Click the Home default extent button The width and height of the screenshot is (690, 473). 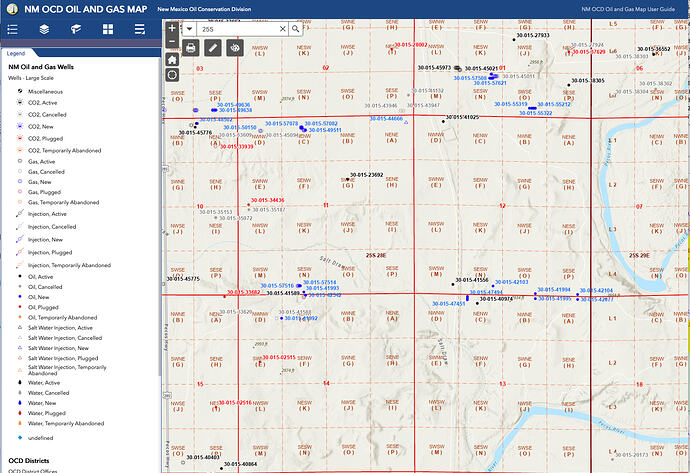tap(172, 60)
